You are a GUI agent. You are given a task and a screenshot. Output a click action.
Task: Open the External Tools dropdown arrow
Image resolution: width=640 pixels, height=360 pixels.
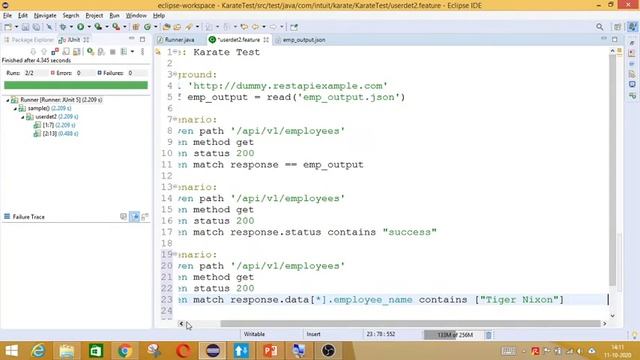tap(124, 27)
